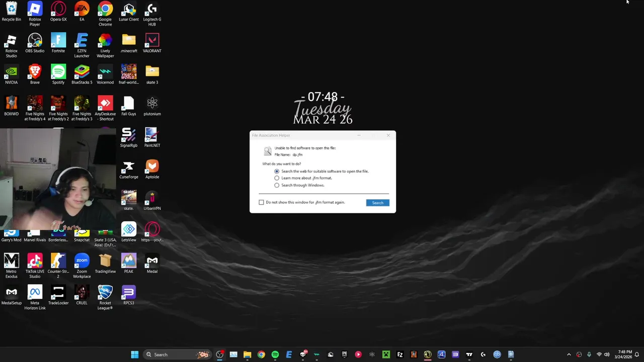Open the Recycle Bin desktop icon

(x=11, y=12)
